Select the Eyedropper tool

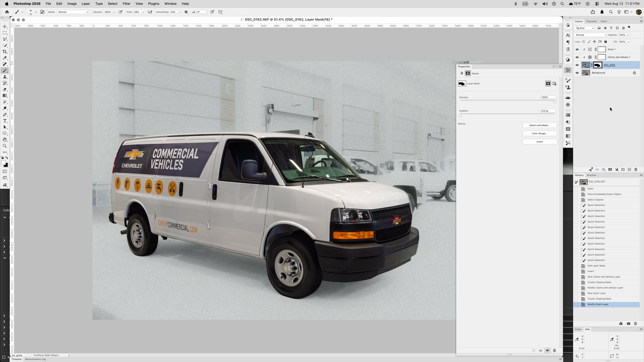click(5, 58)
